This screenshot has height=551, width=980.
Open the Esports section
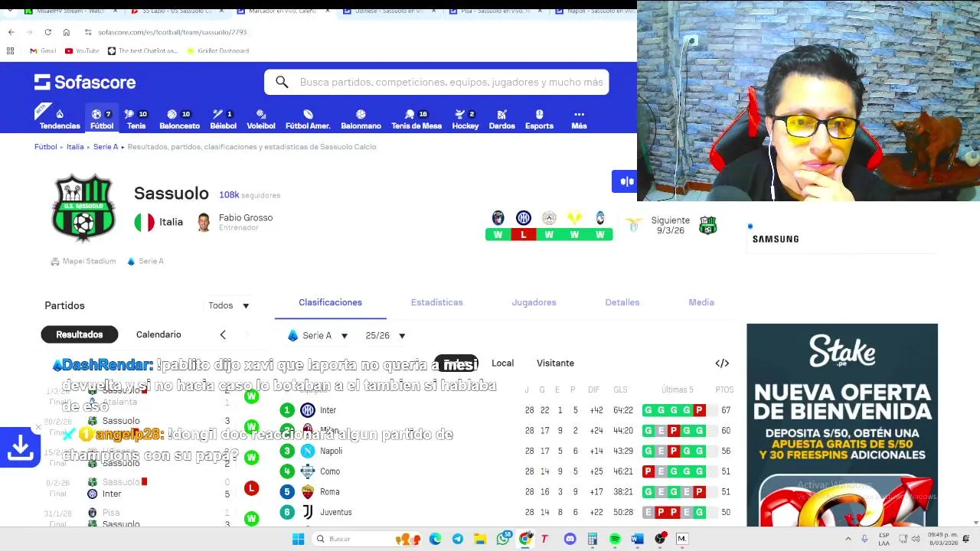click(x=539, y=119)
